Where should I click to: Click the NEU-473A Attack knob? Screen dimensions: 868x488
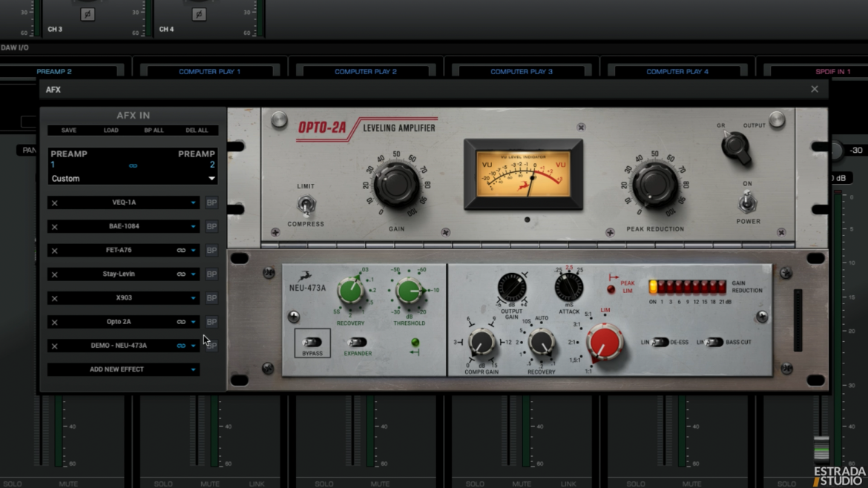point(568,287)
